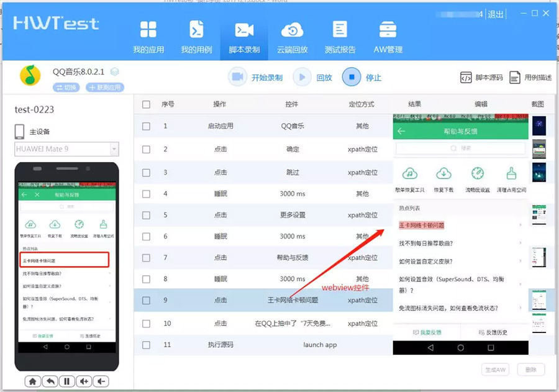Screen dimensions: 559x392
Task: Expand 找不到每日推荐歌曲? chevron in enlarged screenshot
Action: click(x=520, y=243)
